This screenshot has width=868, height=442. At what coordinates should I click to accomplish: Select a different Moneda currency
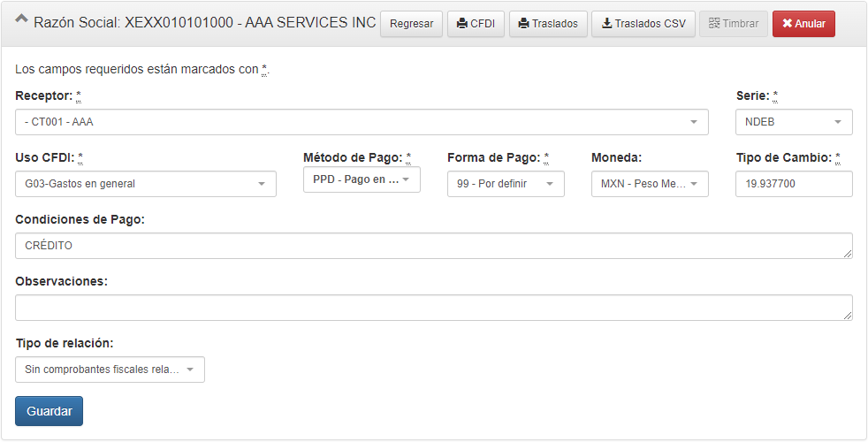[x=650, y=184]
